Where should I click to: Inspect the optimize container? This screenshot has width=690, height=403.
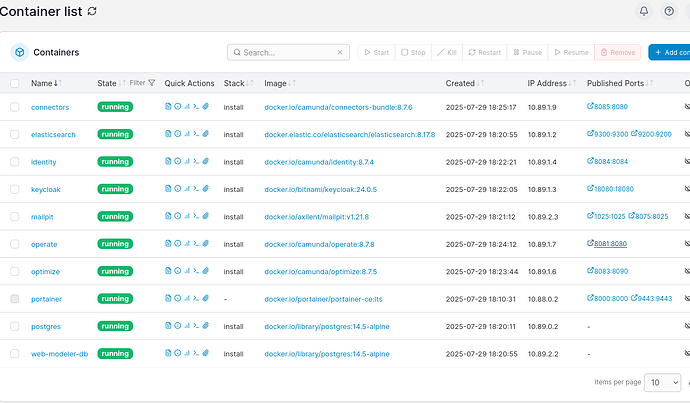click(177, 271)
